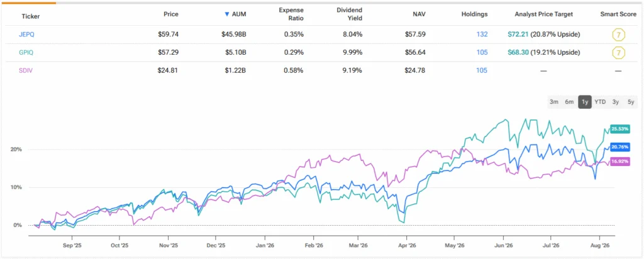Click GPIQ AUM $5.10B

[235, 53]
